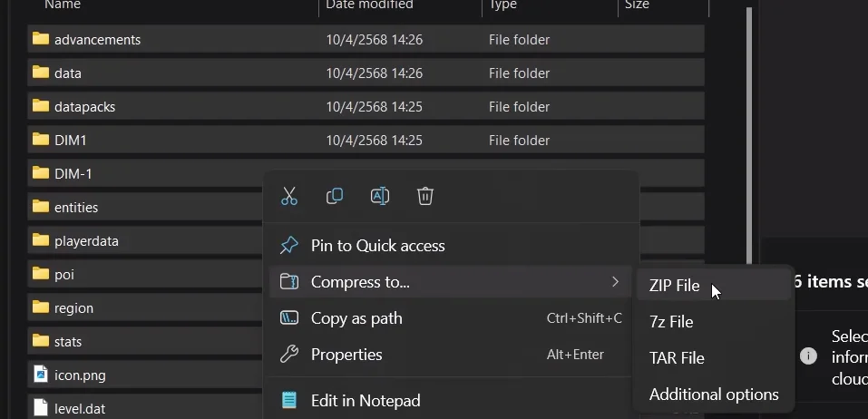The width and height of the screenshot is (868, 419).
Task: Select the icon.png file icon
Action: tap(41, 375)
